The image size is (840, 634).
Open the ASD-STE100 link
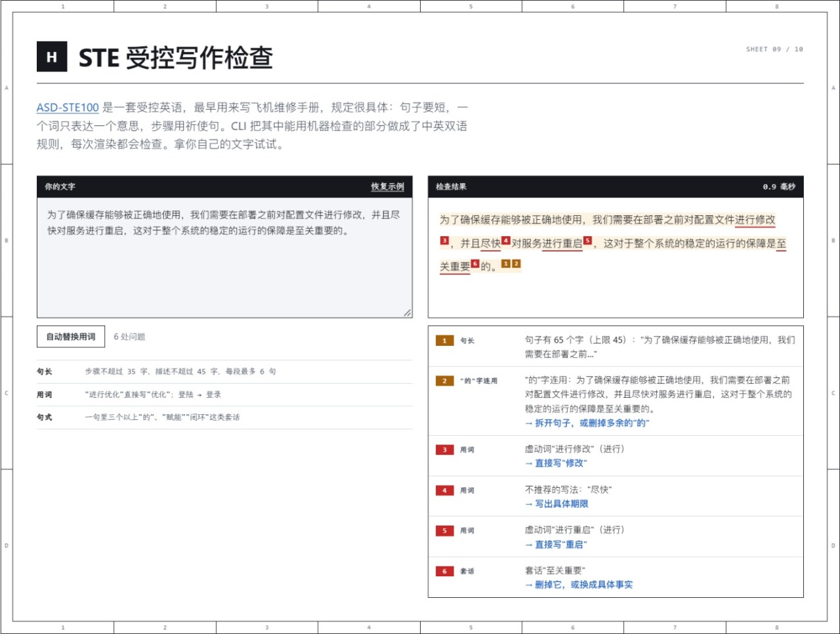click(x=68, y=107)
